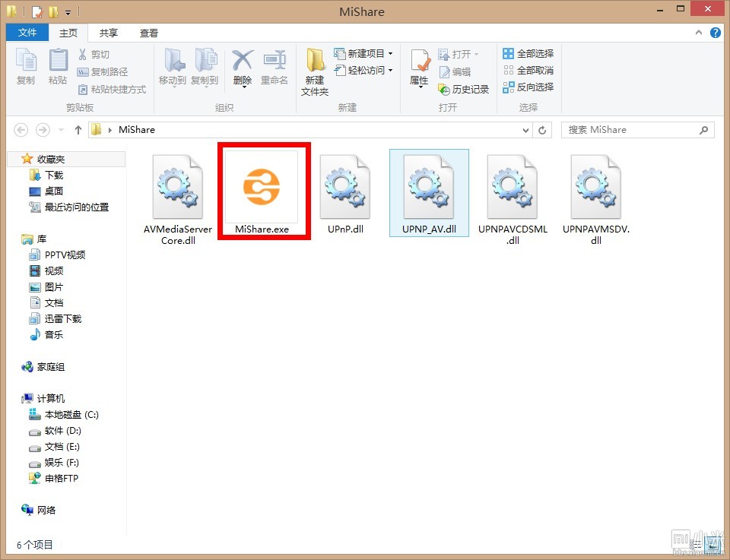
Task: Open the 文件 (File) menu tab
Action: point(27,33)
